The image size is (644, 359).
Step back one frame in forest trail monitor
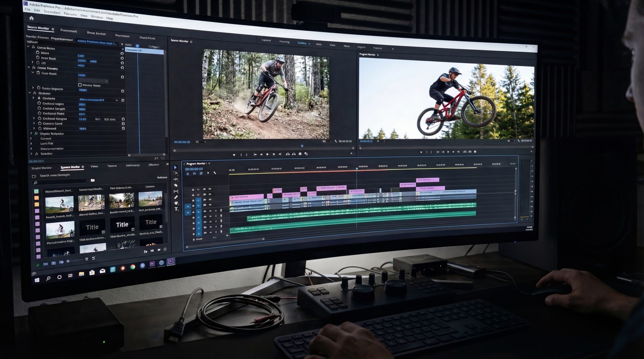(261, 154)
